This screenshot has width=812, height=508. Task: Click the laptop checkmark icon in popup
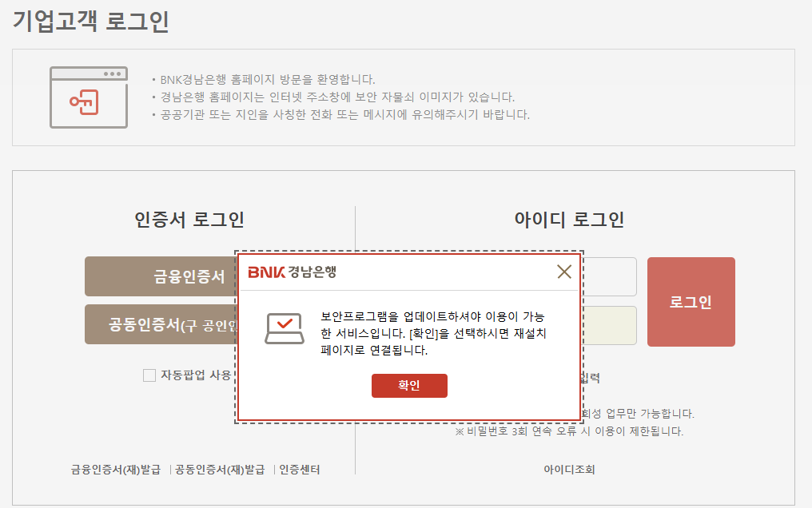click(285, 328)
